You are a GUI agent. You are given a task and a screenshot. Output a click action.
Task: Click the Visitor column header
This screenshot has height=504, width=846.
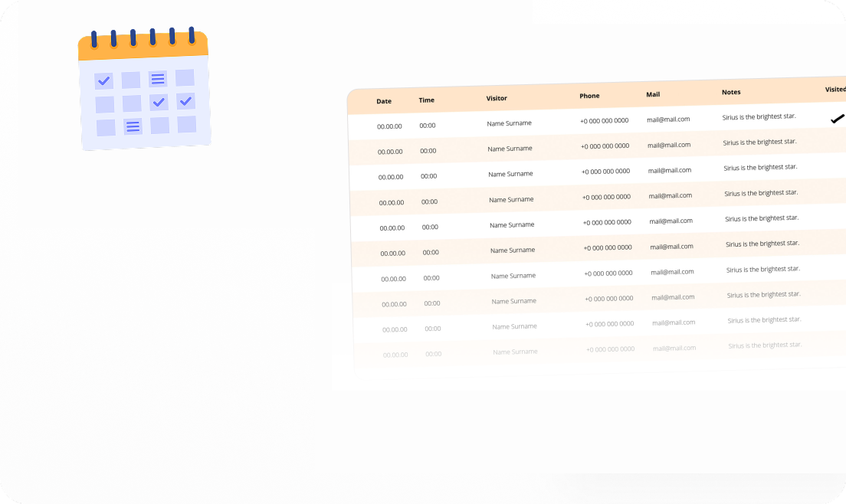coord(497,98)
